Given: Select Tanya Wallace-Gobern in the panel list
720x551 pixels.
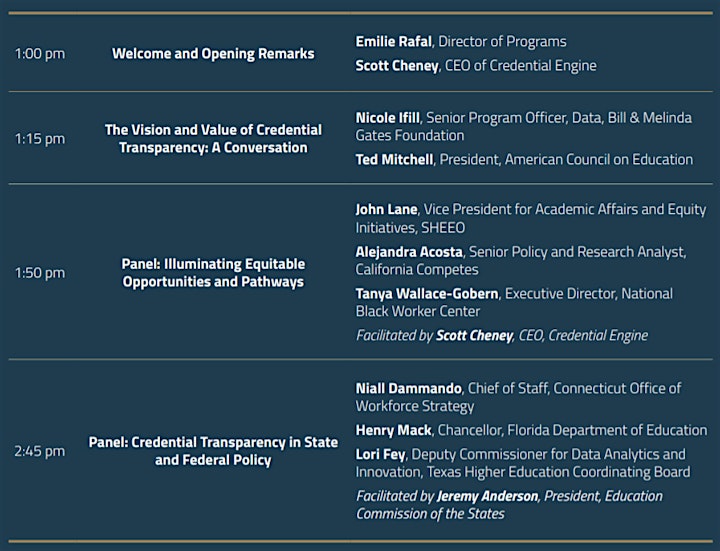Looking at the screenshot, I should pos(427,293).
